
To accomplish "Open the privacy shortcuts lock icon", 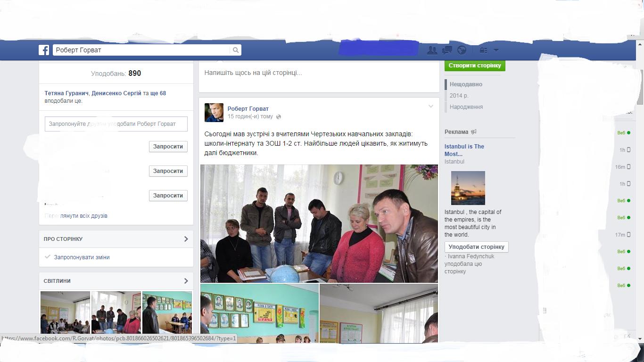I will pos(483,50).
